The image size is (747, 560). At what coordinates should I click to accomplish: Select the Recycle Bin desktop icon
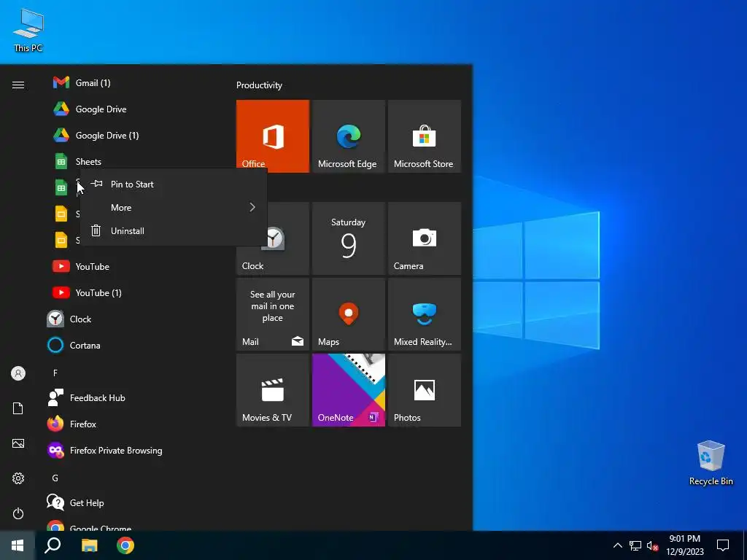click(x=711, y=463)
